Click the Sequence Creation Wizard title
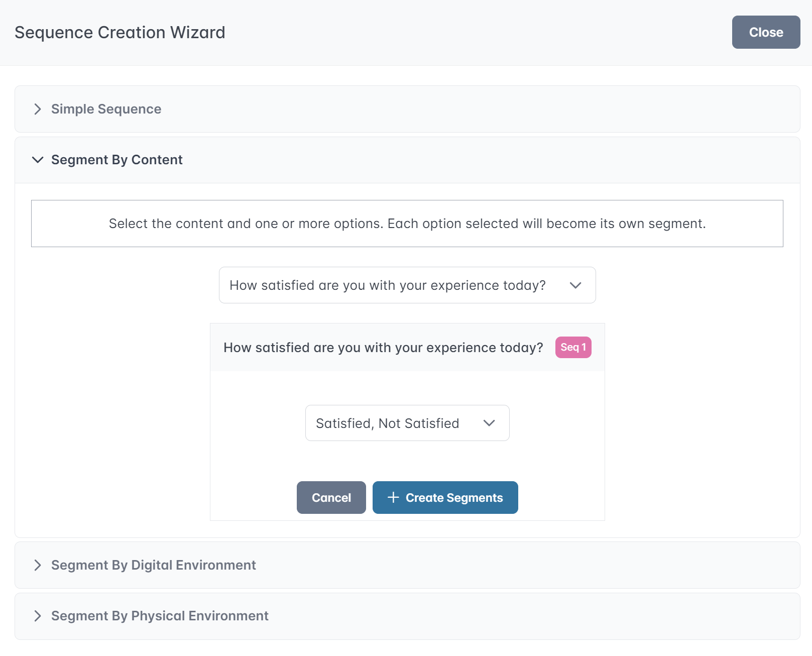 pos(120,33)
